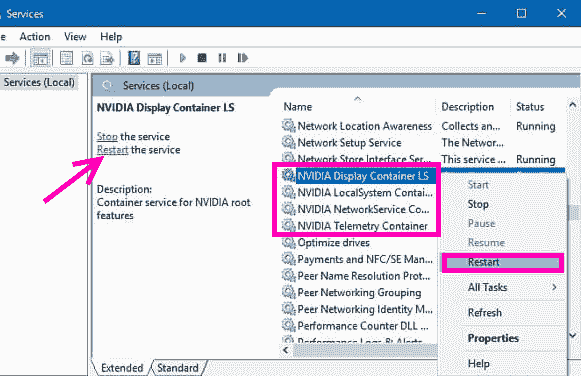Click the Stop the service link
The height and width of the screenshot is (376, 581).
coord(107,137)
